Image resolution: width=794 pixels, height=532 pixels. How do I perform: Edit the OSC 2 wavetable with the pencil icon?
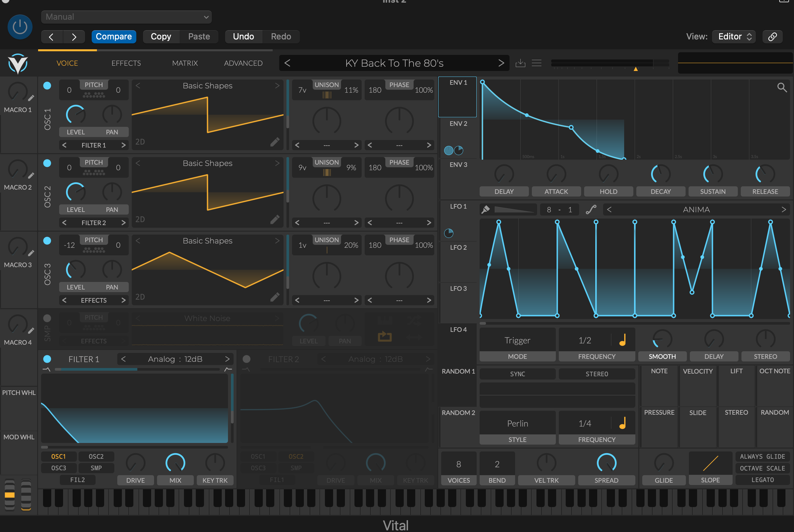point(275,220)
